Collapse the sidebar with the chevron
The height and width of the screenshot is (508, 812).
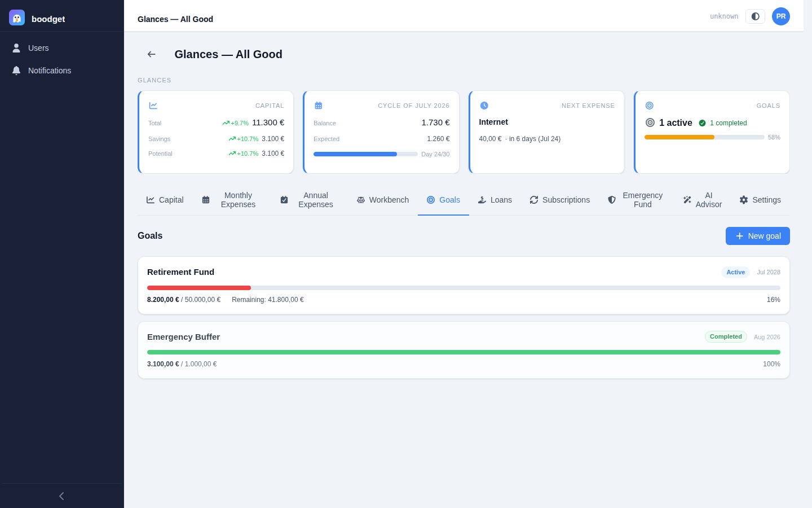click(61, 496)
